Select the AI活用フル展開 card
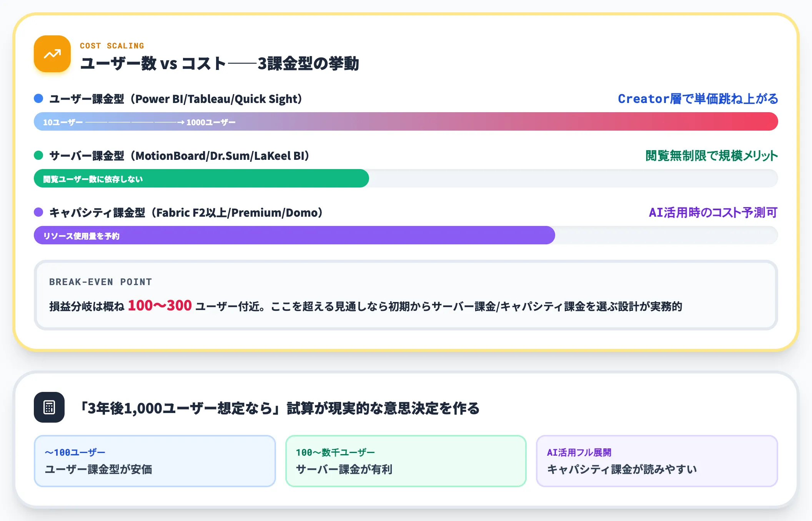The image size is (812, 521). (657, 461)
